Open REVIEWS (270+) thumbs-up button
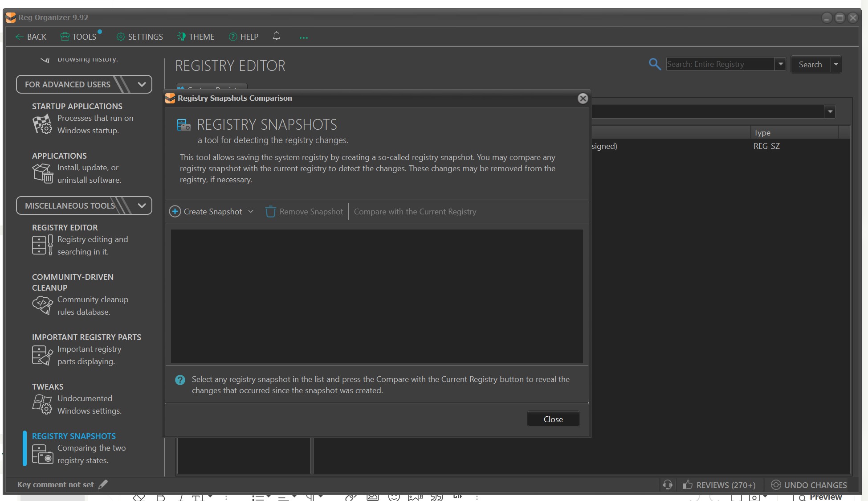 719,485
